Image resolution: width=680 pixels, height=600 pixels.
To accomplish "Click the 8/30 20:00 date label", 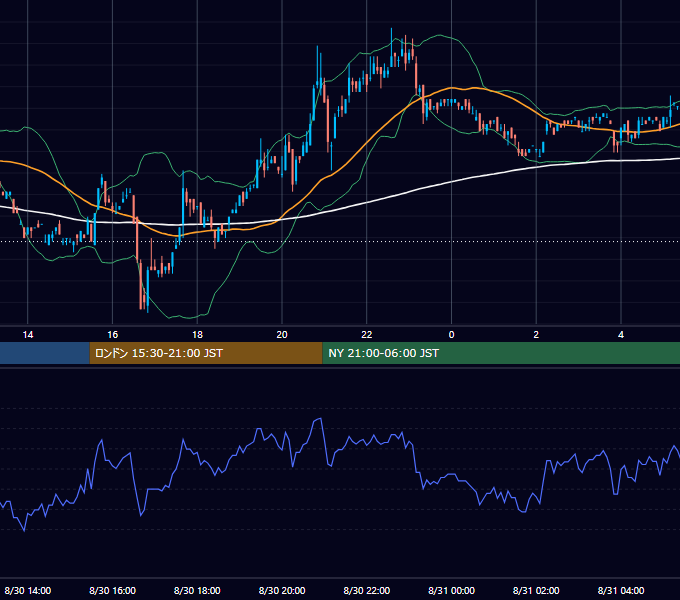I will [x=282, y=590].
